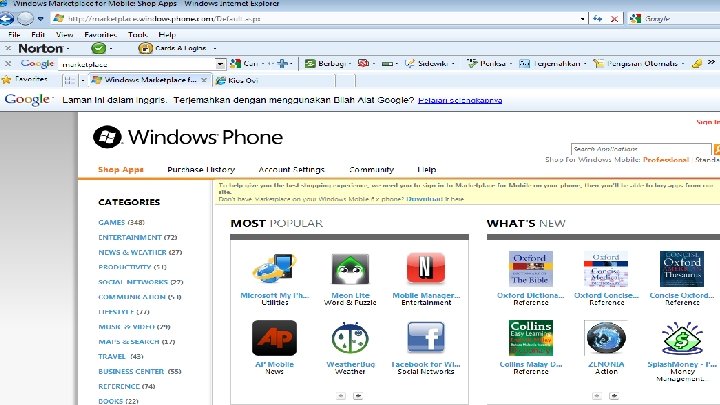
Task: Select the ENTERTAINMENT category
Action: [x=137, y=237]
